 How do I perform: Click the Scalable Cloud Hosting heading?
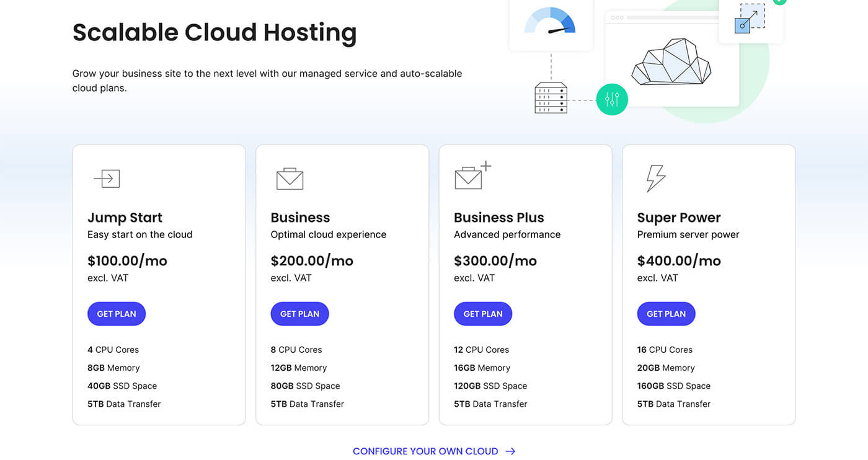click(x=215, y=32)
